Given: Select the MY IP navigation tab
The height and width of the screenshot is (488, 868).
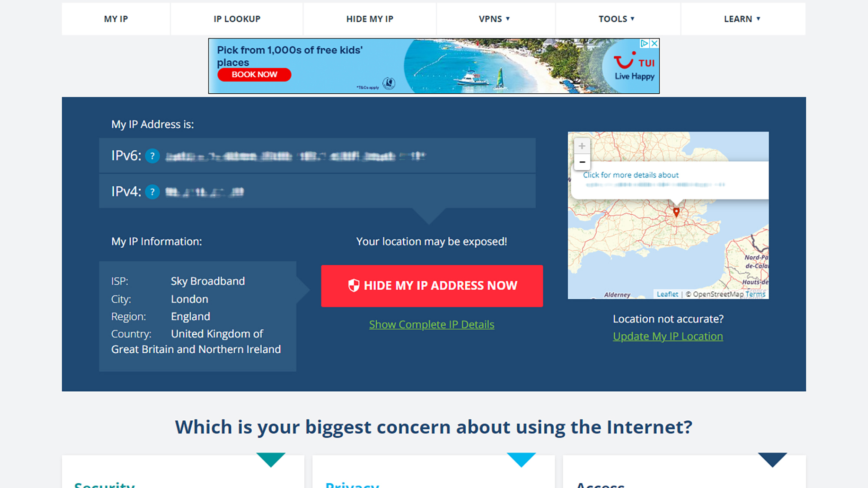Looking at the screenshot, I should click(x=116, y=19).
